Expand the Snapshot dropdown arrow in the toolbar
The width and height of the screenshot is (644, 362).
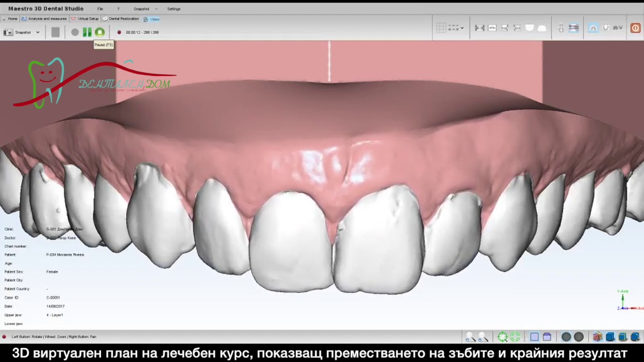(x=38, y=32)
